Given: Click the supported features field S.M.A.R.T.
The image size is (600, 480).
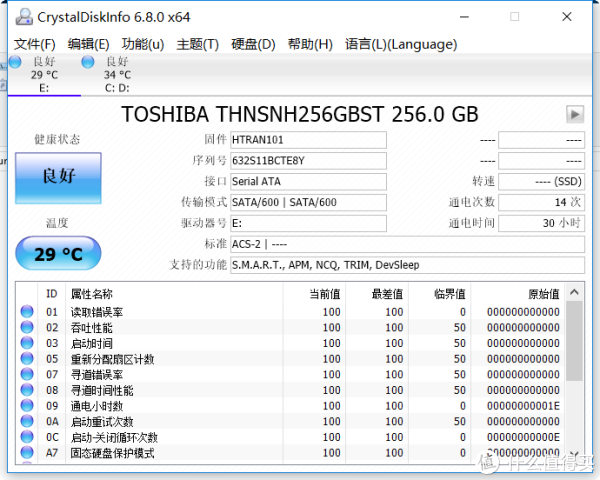Looking at the screenshot, I should click(x=408, y=265).
